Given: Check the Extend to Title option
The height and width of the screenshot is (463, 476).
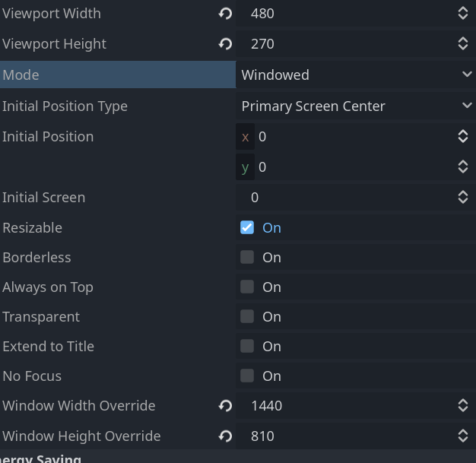Looking at the screenshot, I should (x=247, y=346).
